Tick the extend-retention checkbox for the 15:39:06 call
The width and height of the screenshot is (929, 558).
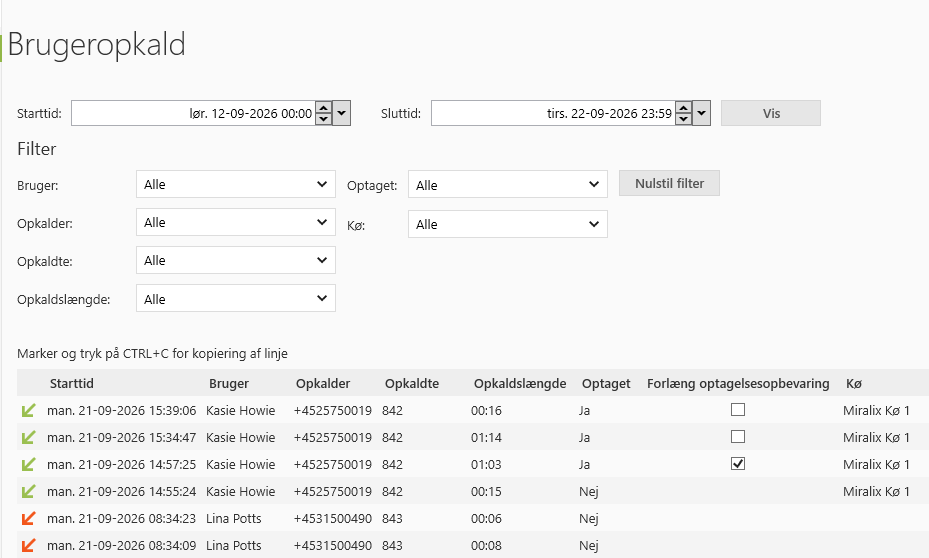[x=738, y=409]
